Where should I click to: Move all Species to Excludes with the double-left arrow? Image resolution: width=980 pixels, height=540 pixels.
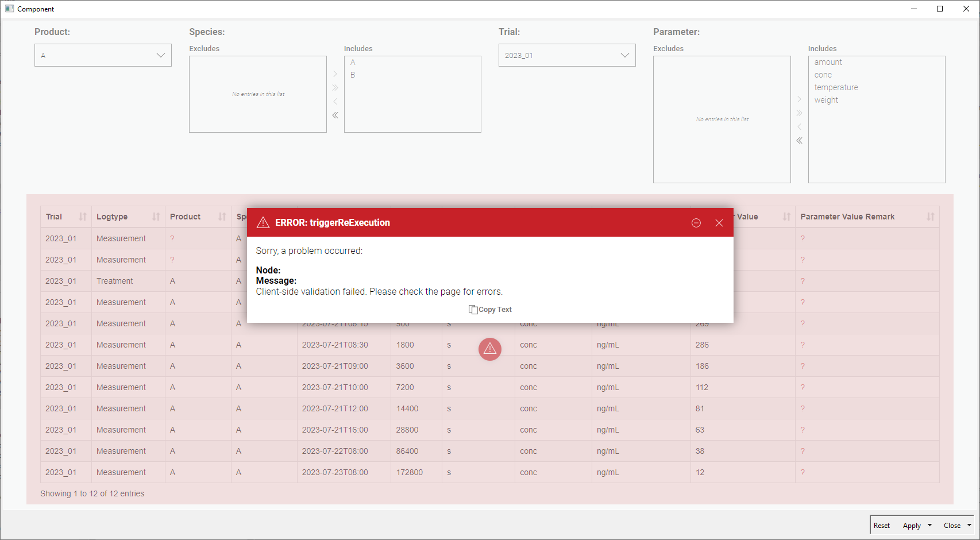tap(335, 115)
